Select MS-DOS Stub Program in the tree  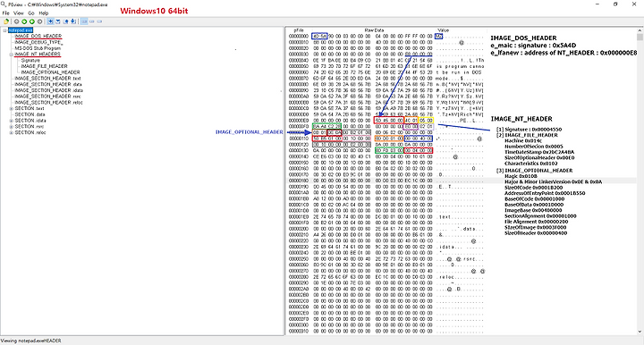coord(38,48)
